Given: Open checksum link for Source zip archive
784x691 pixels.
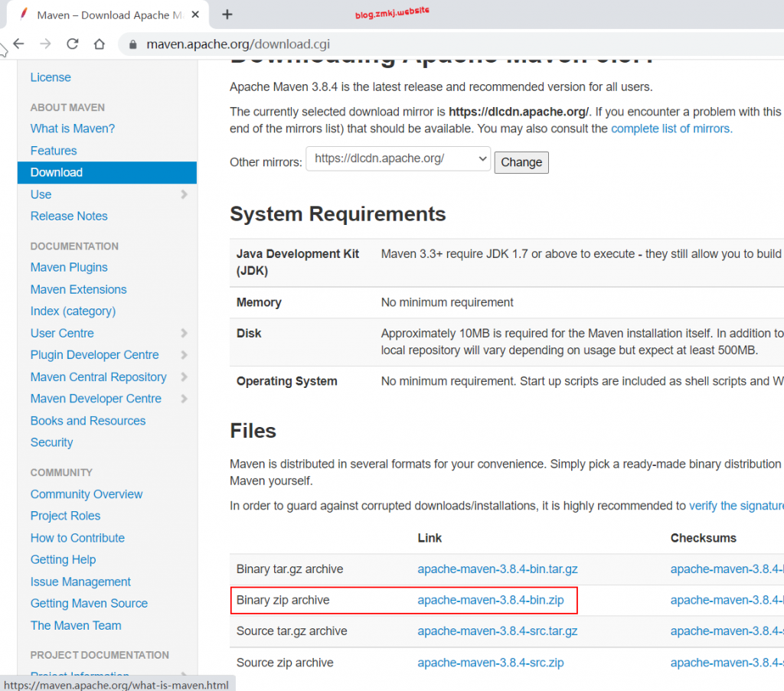Looking at the screenshot, I should pos(727,663).
